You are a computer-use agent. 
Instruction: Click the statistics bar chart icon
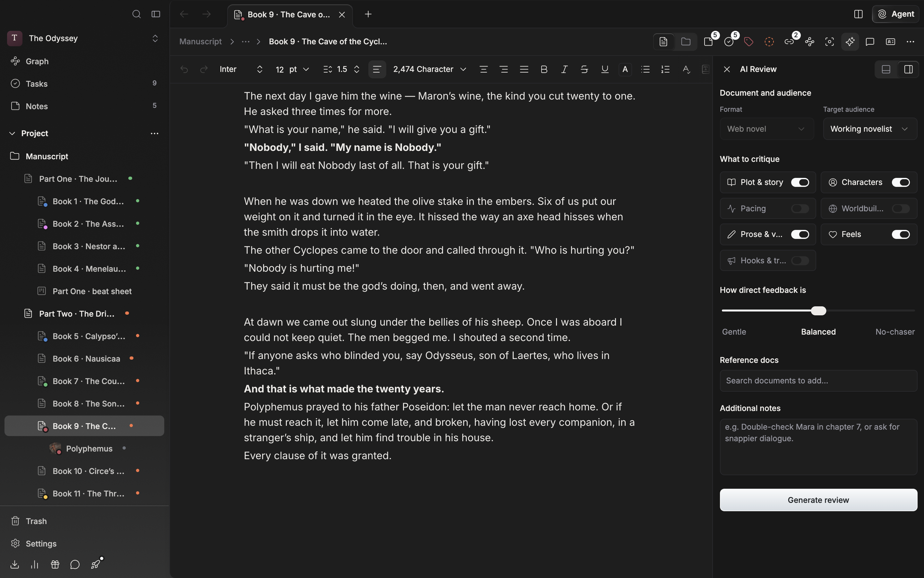(x=35, y=565)
